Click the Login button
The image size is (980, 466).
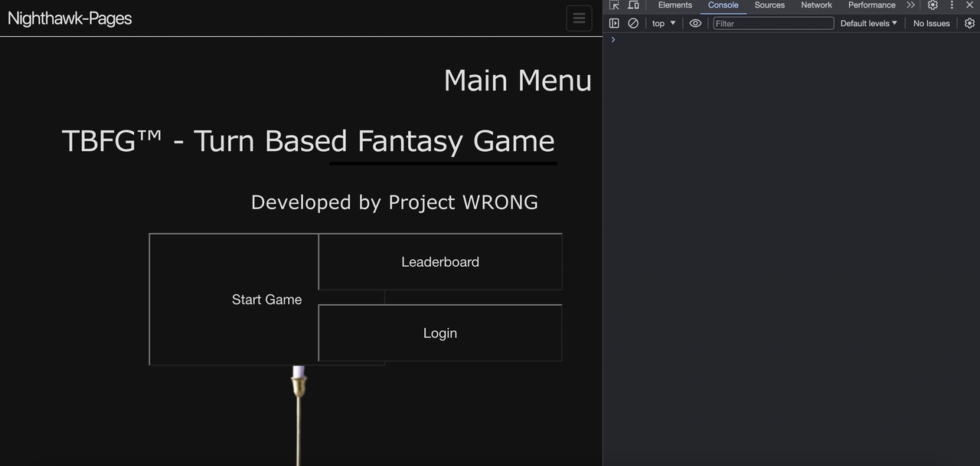pyautogui.click(x=440, y=333)
